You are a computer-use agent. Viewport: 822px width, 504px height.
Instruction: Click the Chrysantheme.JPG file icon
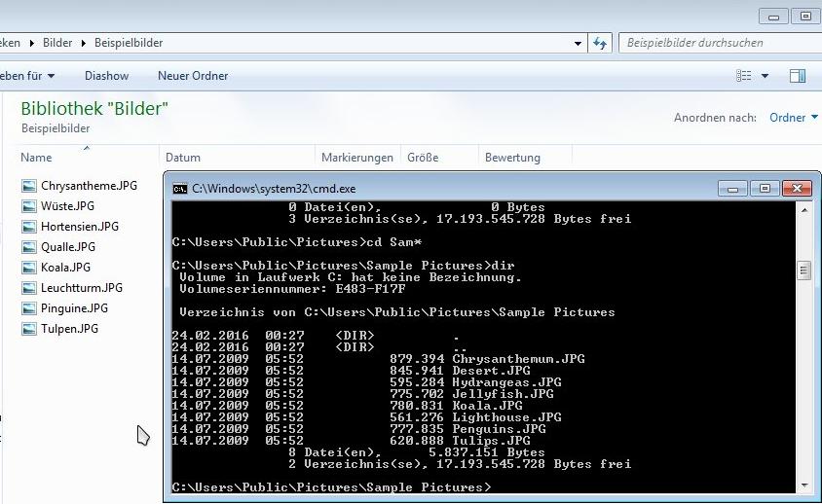[x=29, y=186]
